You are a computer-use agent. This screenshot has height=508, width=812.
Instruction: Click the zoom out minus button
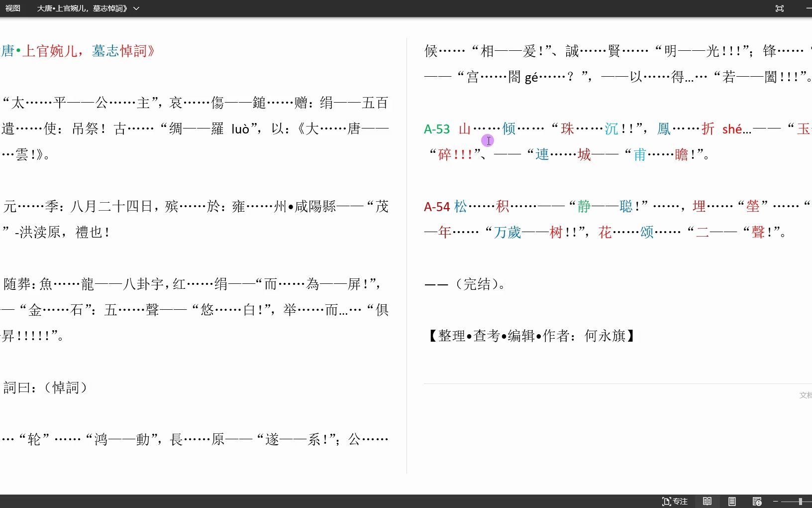click(x=775, y=502)
